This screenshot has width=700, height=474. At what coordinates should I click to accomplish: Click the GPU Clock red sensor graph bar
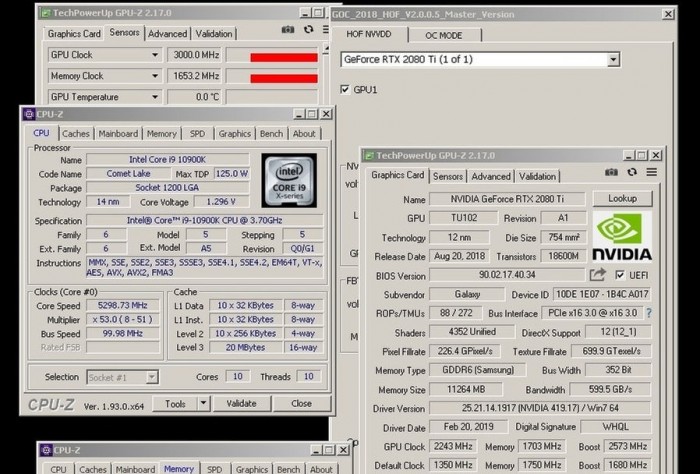point(283,57)
